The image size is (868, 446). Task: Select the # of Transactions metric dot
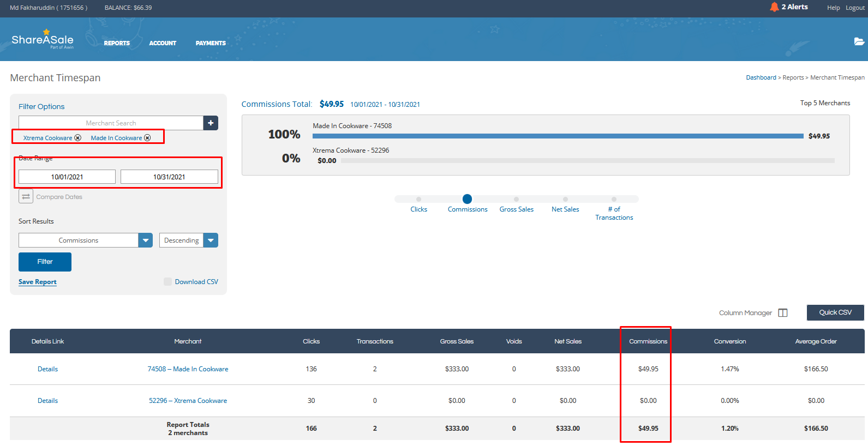pos(614,199)
